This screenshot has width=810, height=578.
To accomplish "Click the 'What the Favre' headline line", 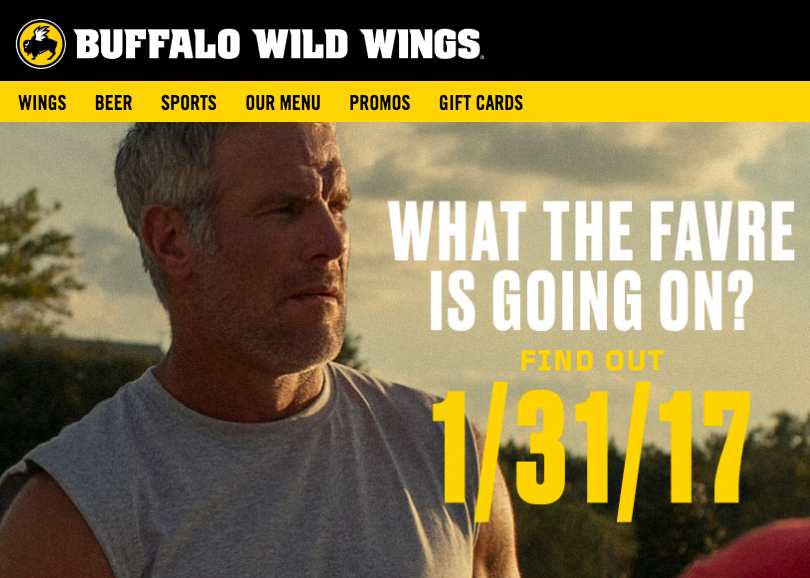I will (591, 231).
